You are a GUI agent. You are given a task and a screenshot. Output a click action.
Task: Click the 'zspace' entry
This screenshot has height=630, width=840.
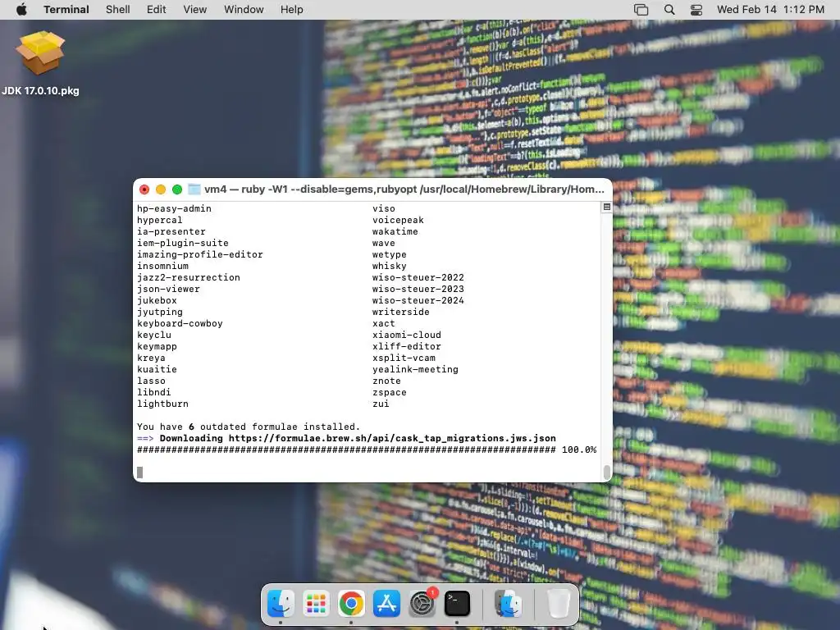tap(390, 393)
